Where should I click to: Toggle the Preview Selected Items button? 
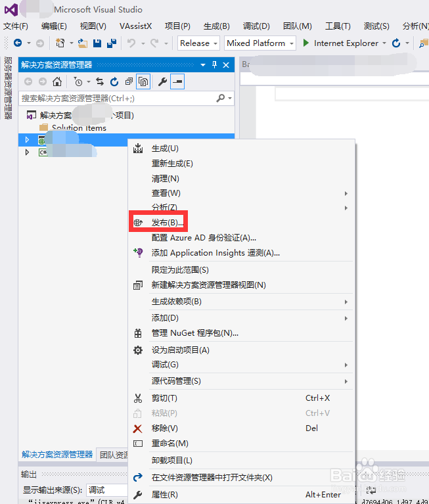[177, 81]
